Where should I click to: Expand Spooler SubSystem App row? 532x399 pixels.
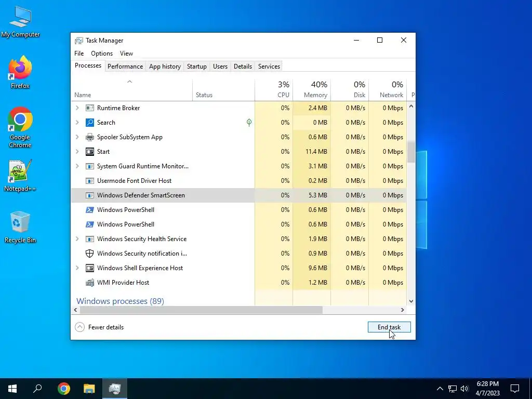[77, 137]
